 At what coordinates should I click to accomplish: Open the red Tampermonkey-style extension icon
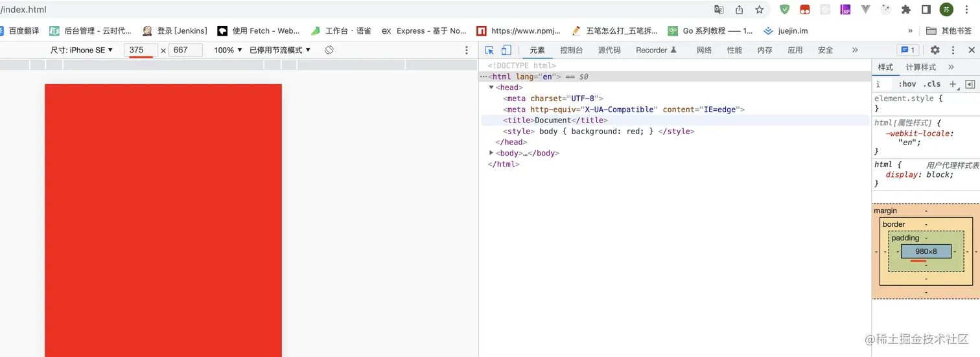(804, 10)
